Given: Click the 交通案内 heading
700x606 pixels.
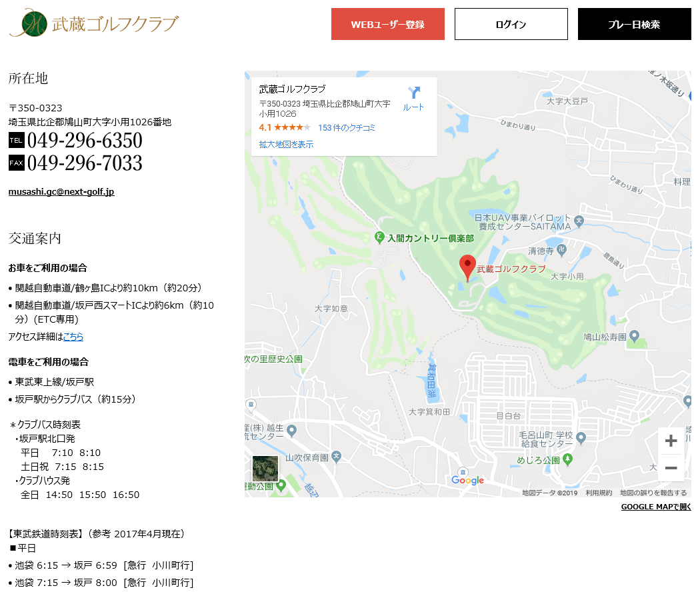Looking at the screenshot, I should pos(35,239).
